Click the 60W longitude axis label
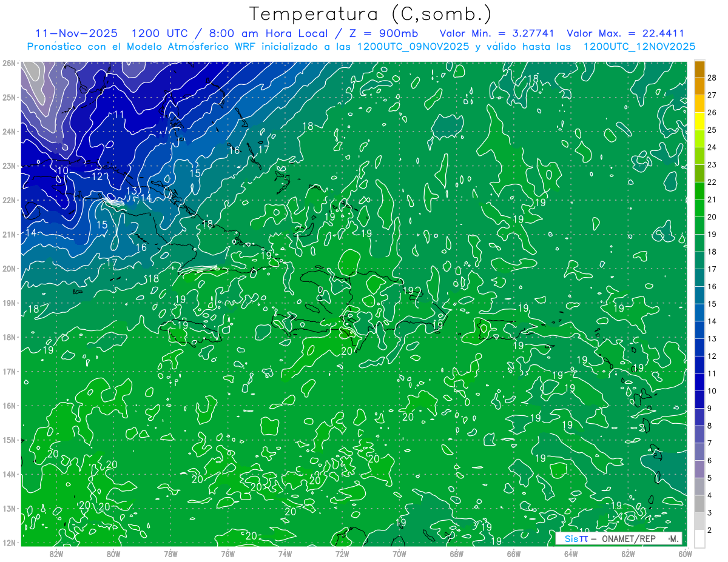Image resolution: width=728 pixels, height=562 pixels. pyautogui.click(x=685, y=554)
